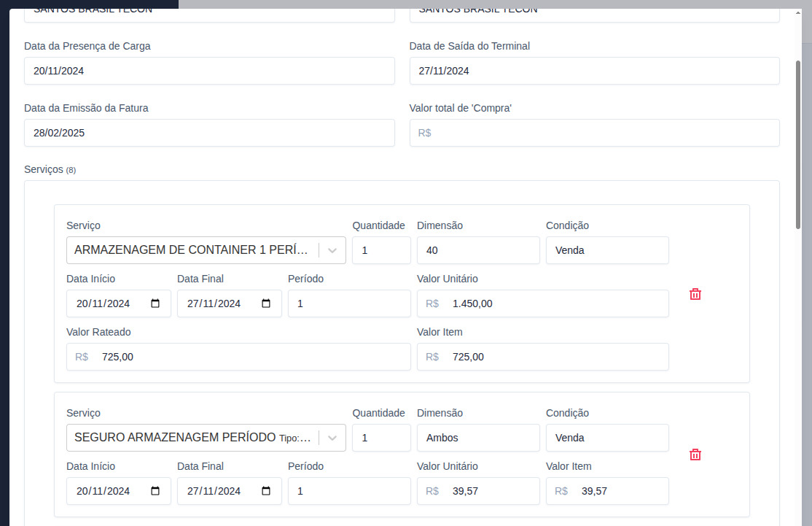Click Valor Unitário field showing 1.450,00
The width and height of the screenshot is (812, 526).
point(543,303)
